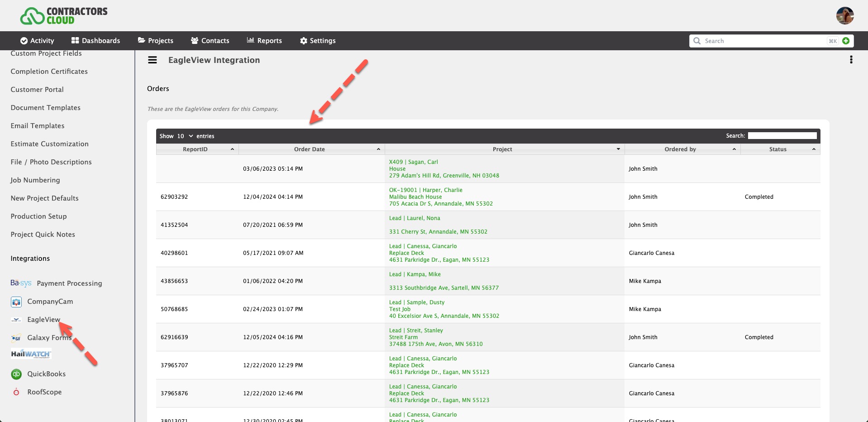Open the HailWatch integration logo
The height and width of the screenshot is (422, 868).
[31, 354]
